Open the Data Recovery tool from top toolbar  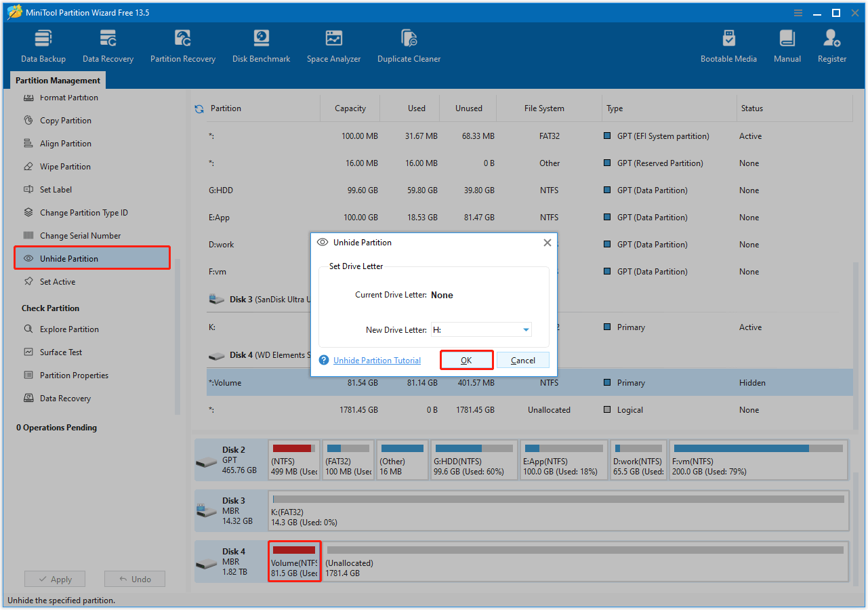click(108, 44)
